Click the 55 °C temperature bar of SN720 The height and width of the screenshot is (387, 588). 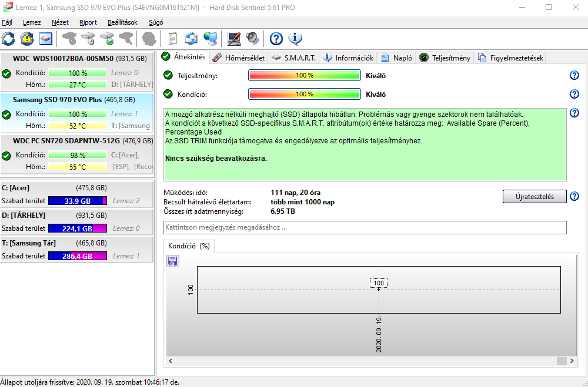(x=78, y=167)
